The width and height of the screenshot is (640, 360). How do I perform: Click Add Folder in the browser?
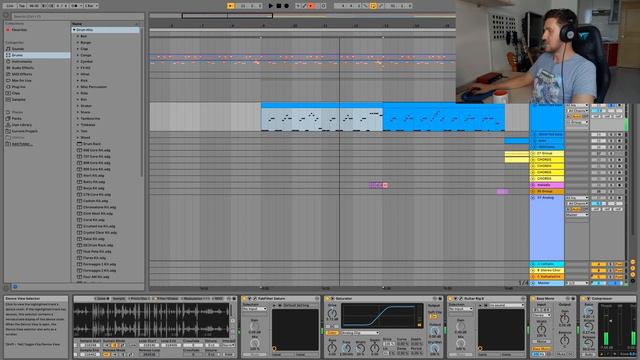pos(22,144)
